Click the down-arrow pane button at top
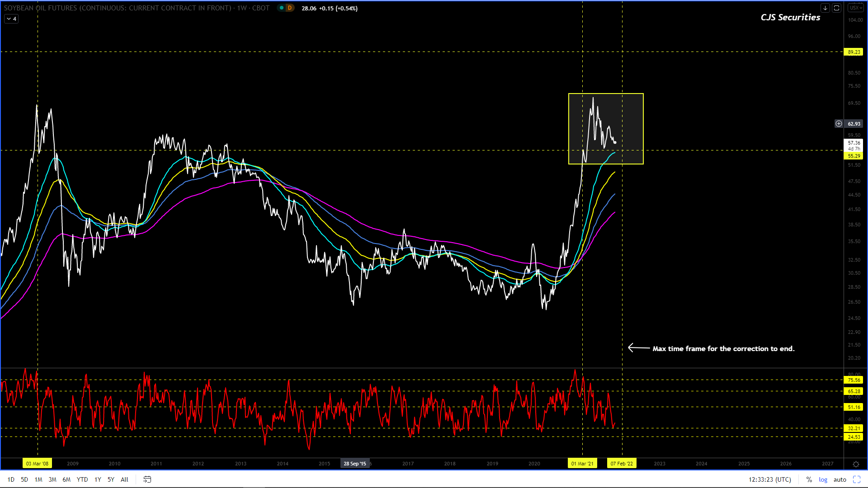 (x=825, y=8)
